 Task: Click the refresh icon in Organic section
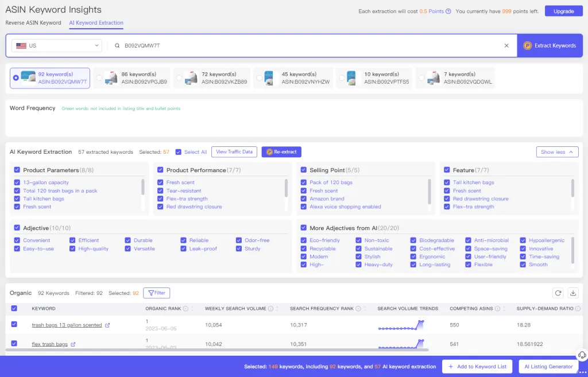(558, 293)
